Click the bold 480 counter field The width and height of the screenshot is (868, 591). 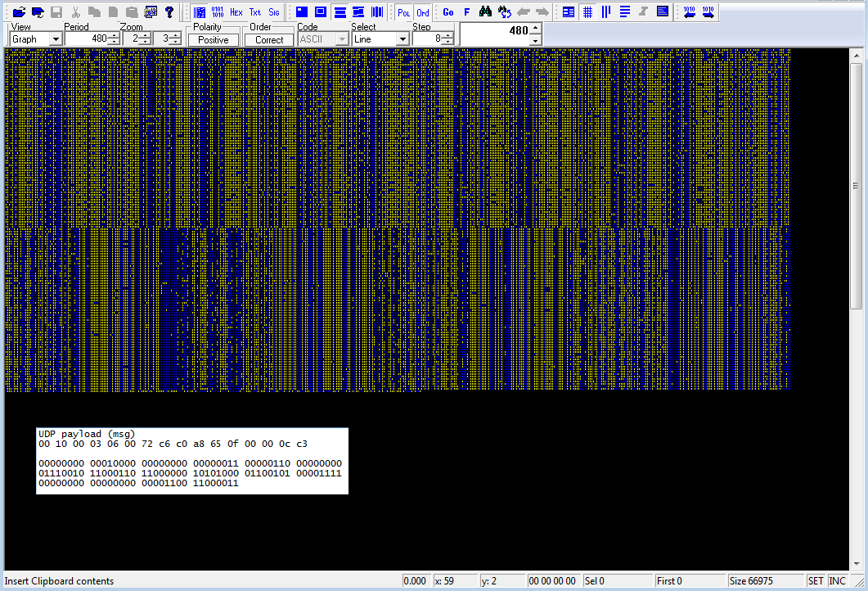click(x=496, y=34)
